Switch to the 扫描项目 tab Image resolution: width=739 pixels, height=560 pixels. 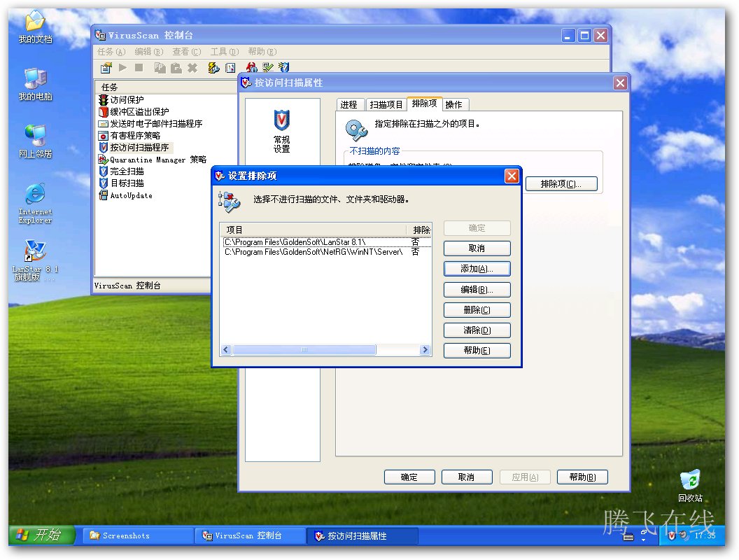(x=386, y=104)
